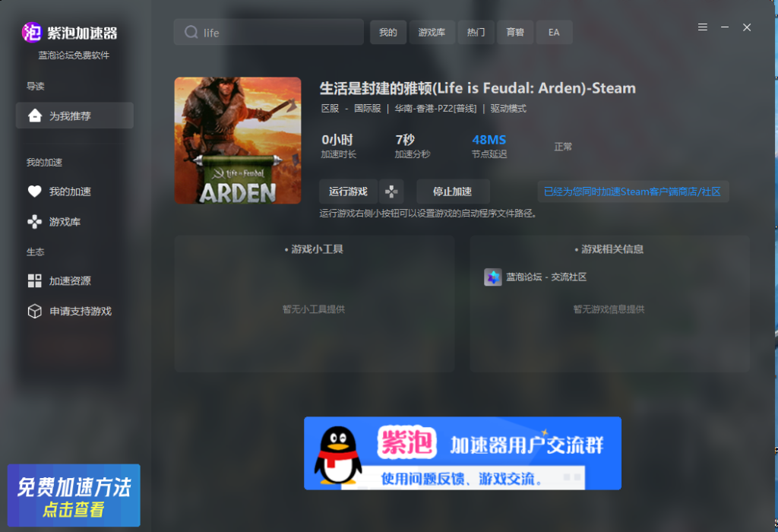Open 为我推荐 in the sidebar
Image resolution: width=778 pixels, height=532 pixels.
[x=74, y=116]
